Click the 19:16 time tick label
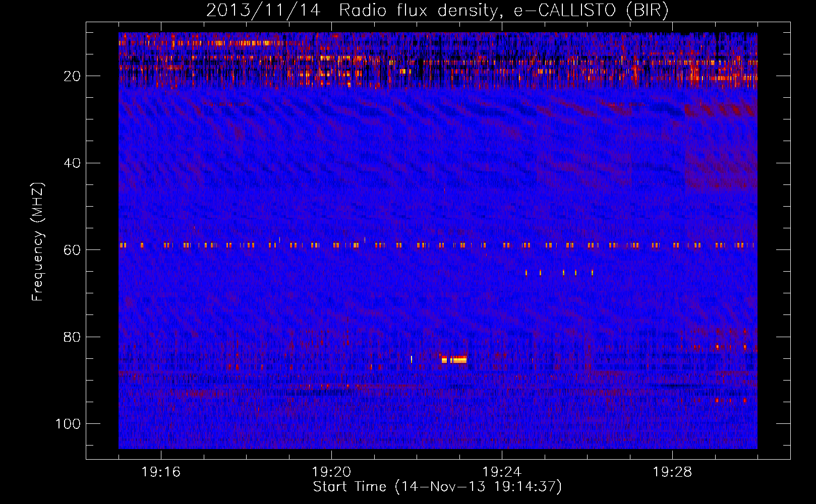The height and width of the screenshot is (504, 816). point(161,472)
